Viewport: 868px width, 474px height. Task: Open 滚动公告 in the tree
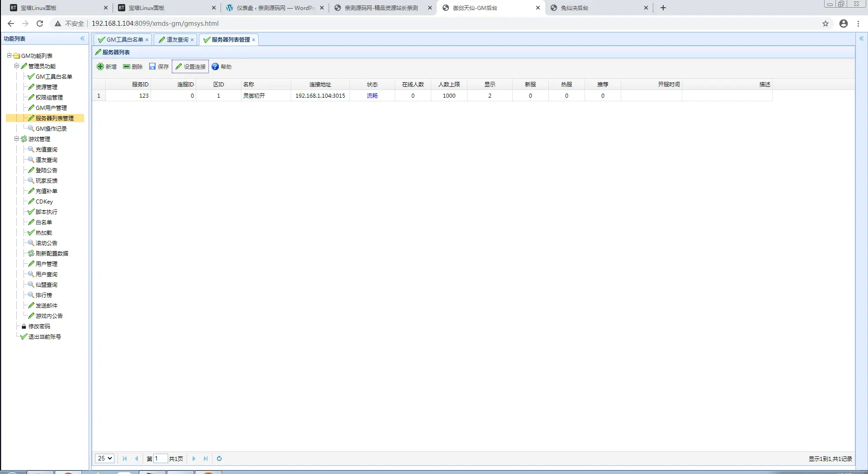[x=46, y=243]
